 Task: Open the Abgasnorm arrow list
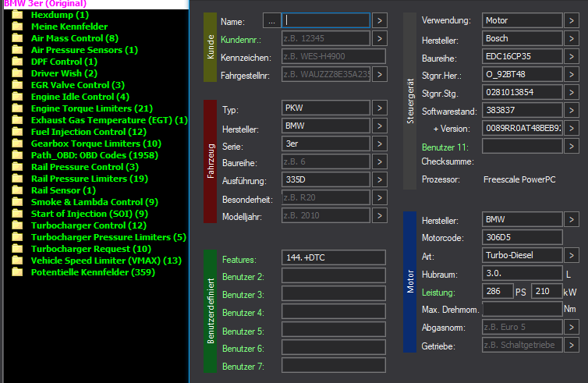[572, 328]
